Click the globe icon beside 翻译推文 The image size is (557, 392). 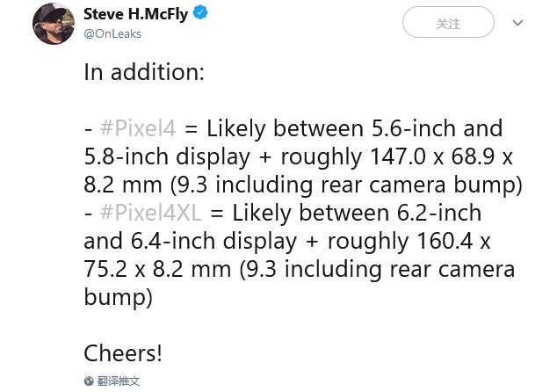tap(89, 381)
